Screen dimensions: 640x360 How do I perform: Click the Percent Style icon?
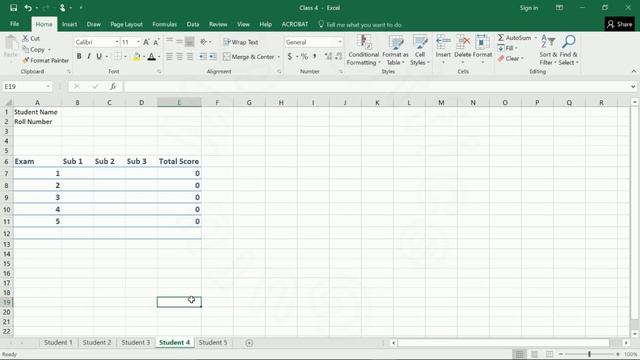point(304,57)
